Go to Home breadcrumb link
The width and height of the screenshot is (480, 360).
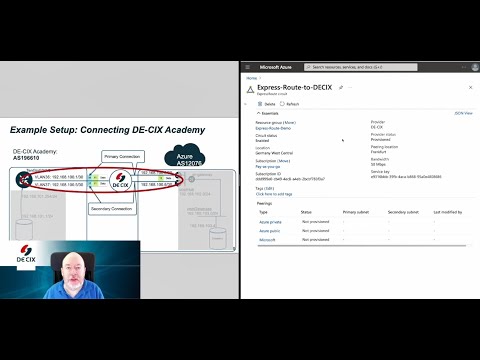click(251, 78)
